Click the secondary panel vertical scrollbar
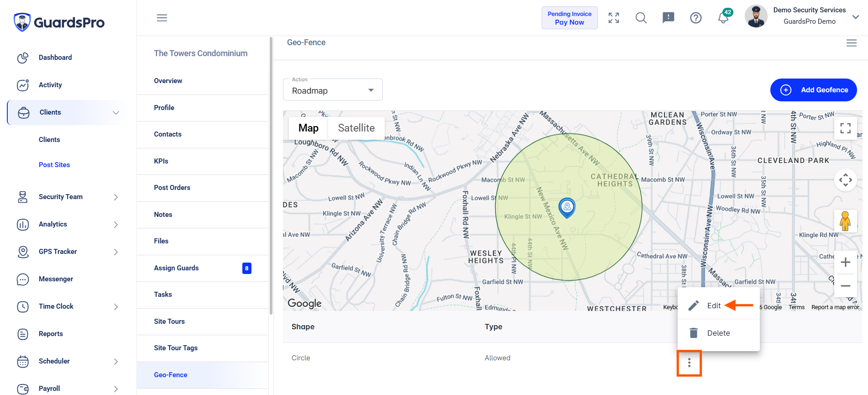This screenshot has width=868, height=395. tap(271, 176)
